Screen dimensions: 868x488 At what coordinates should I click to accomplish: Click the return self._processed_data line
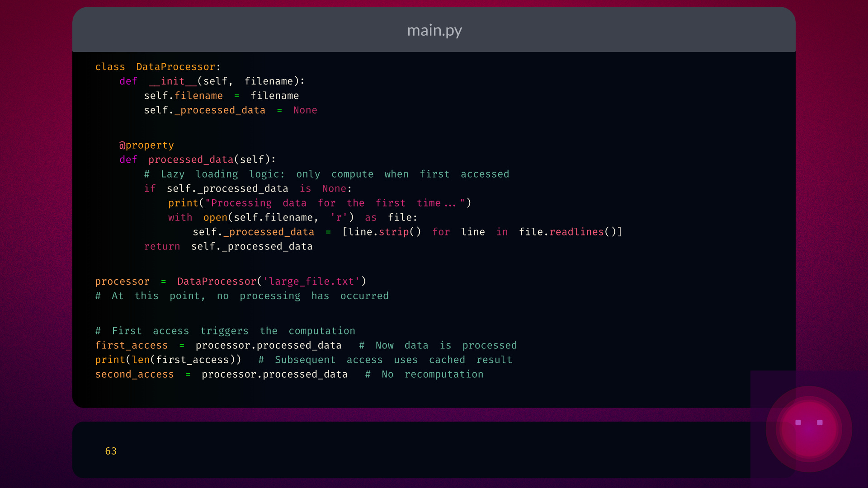228,246
